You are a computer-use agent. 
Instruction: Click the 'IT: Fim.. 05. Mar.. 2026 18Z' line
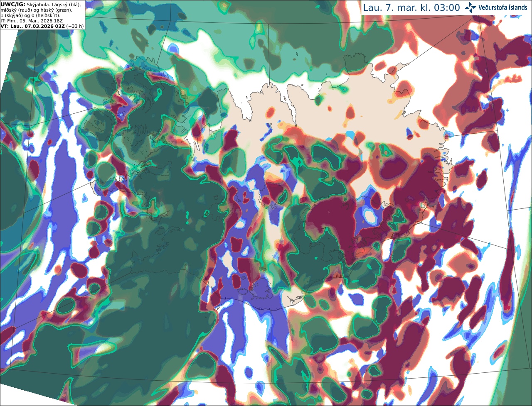32,20
